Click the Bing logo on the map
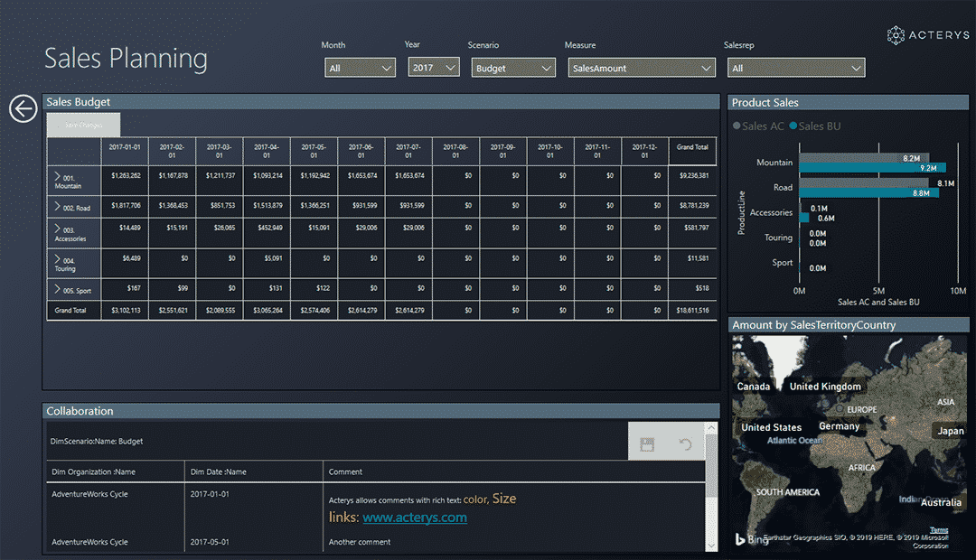 click(739, 539)
